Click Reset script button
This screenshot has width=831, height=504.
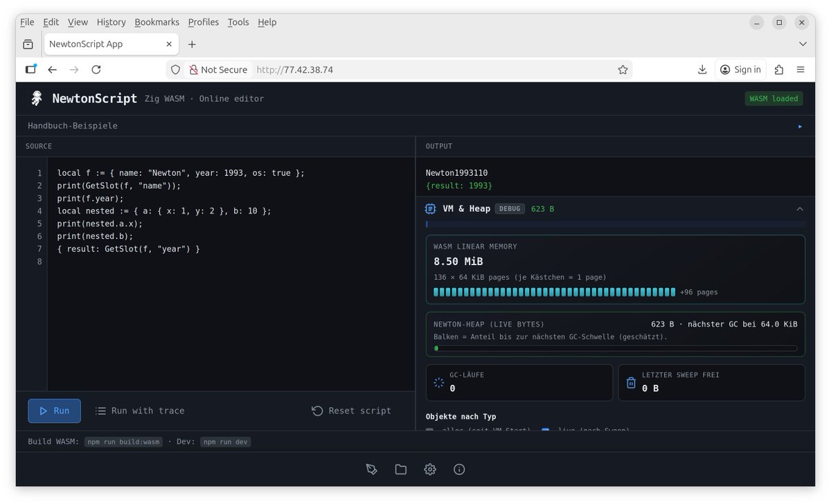pos(352,411)
